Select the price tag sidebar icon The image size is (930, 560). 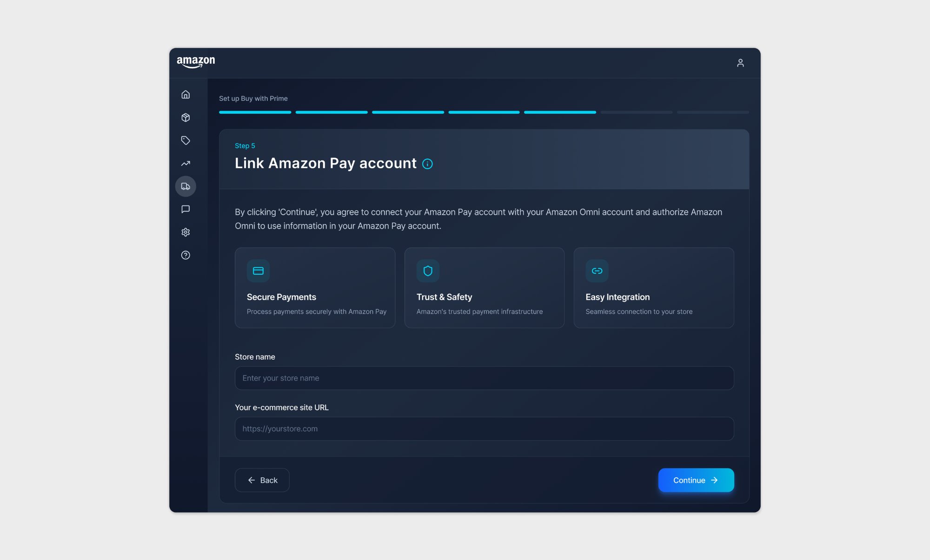(x=186, y=140)
